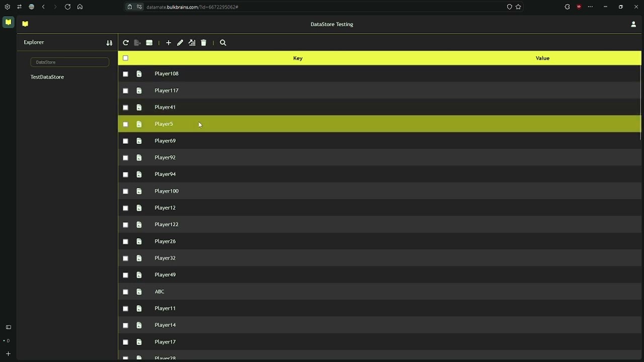Bookmark this page with the star icon

click(x=518, y=7)
